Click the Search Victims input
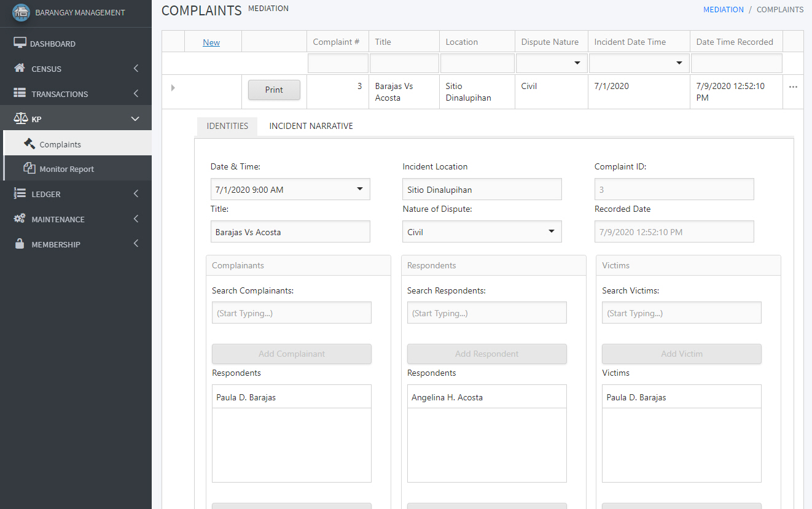The width and height of the screenshot is (812, 509). click(x=682, y=313)
